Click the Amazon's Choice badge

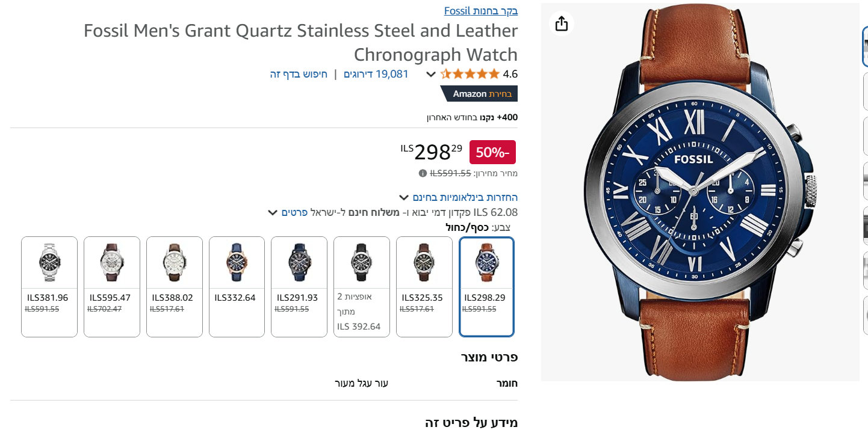coord(479,94)
